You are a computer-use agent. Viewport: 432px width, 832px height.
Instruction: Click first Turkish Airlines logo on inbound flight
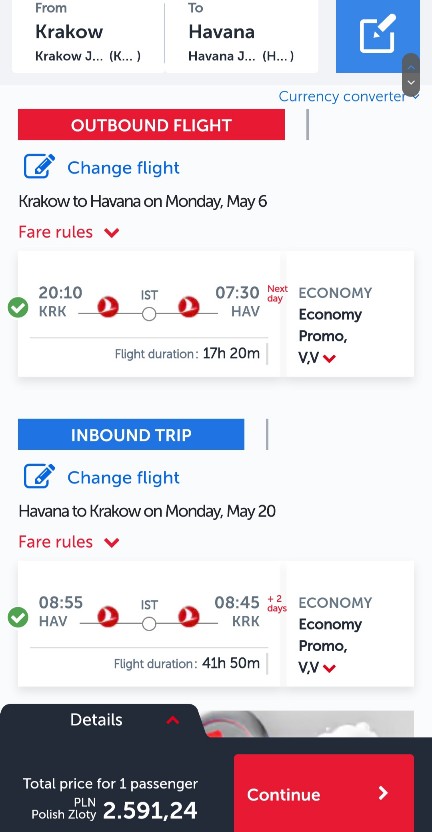pyautogui.click(x=108, y=617)
